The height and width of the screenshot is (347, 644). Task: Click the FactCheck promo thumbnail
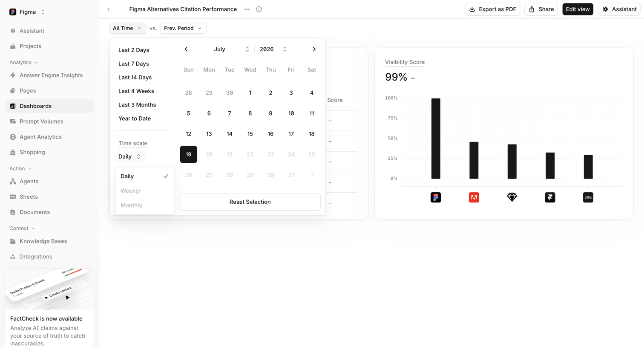point(49,289)
